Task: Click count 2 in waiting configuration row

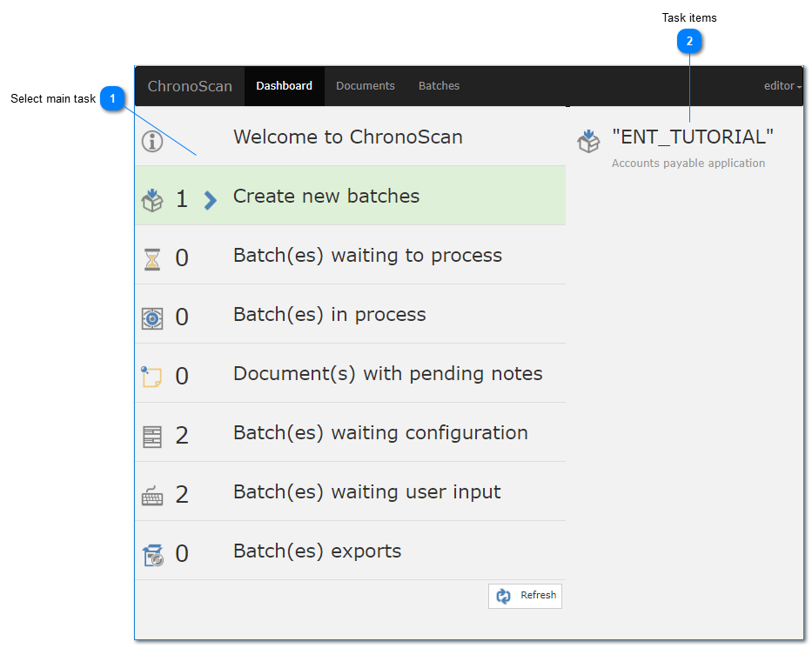Action: coord(182,435)
